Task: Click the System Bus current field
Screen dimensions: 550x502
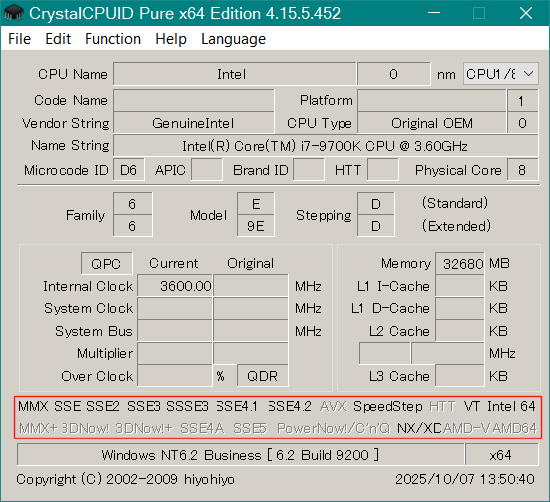Action: pyautogui.click(x=175, y=331)
